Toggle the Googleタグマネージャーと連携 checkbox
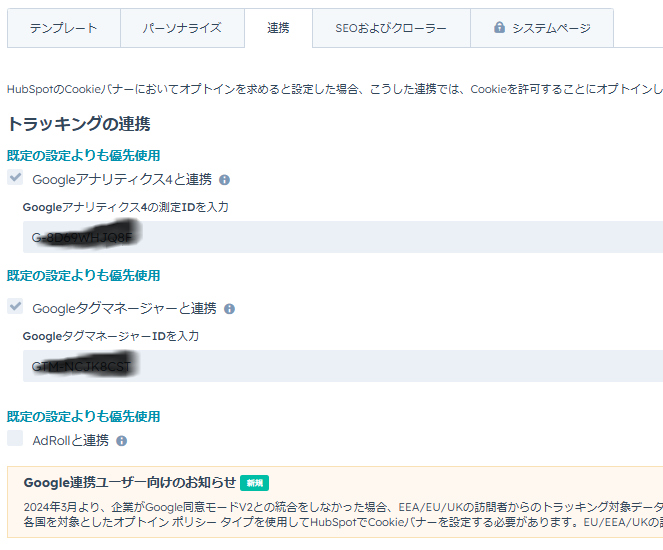 tap(15, 306)
